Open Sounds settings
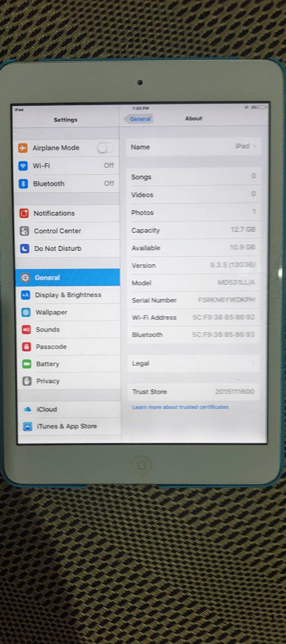Screen dimensions: 286x644 click(x=69, y=329)
